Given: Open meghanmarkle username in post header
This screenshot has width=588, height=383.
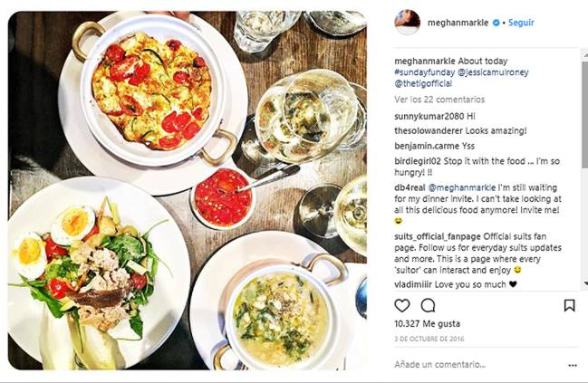Looking at the screenshot, I should tap(458, 23).
